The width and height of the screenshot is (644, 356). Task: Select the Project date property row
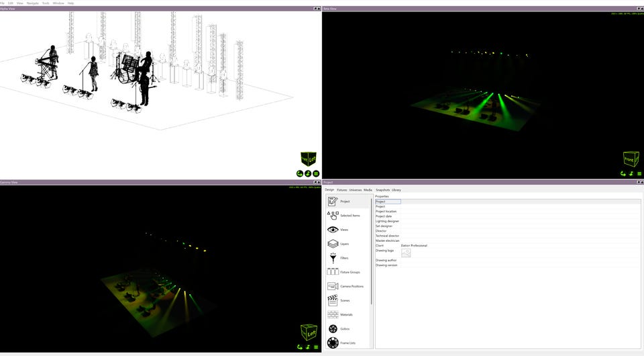pos(508,216)
